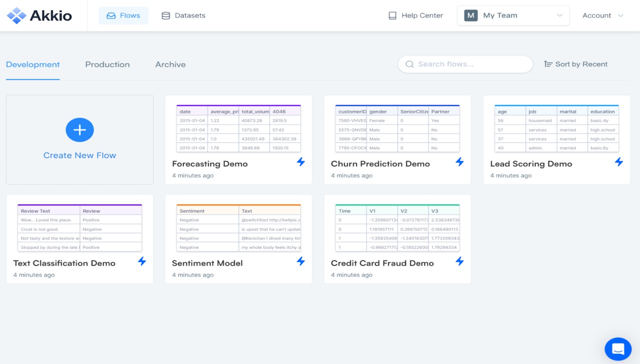Open Forecasting Demo table preview thumbnail
640x364 pixels.
238,129
